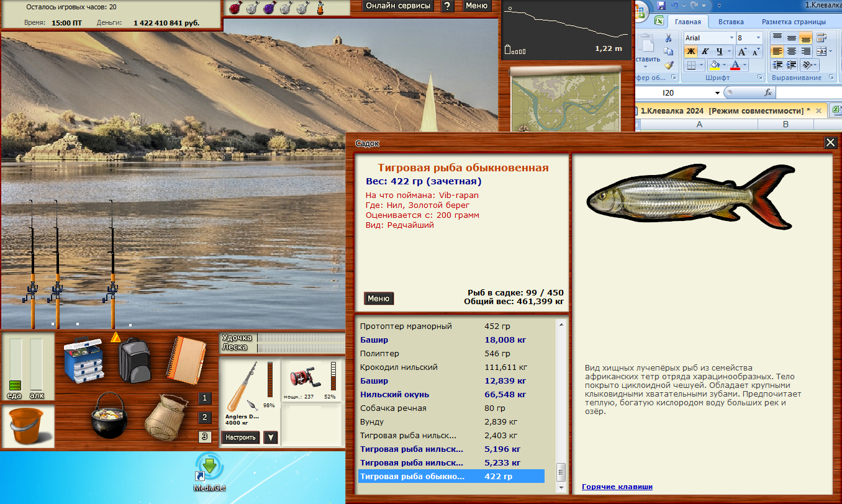Image resolution: width=842 pixels, height=504 pixels.
Task: Open the Горячие клавиши link
Action: pyautogui.click(x=617, y=487)
